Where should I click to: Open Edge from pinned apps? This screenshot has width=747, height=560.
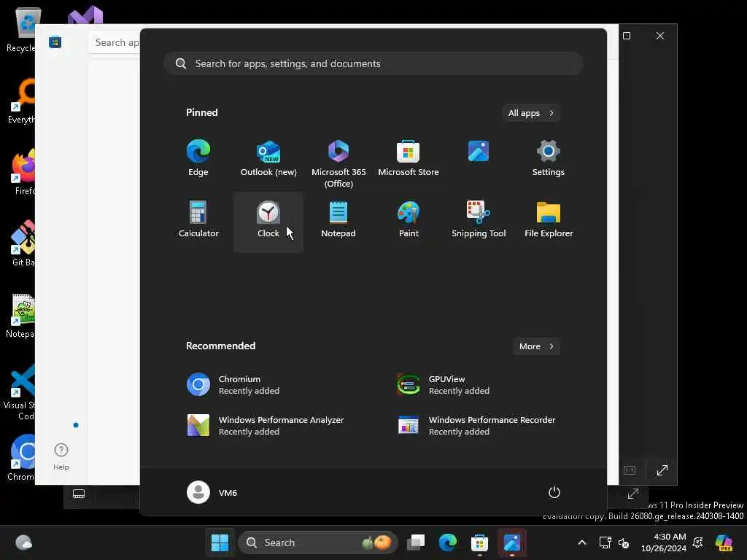(x=198, y=158)
